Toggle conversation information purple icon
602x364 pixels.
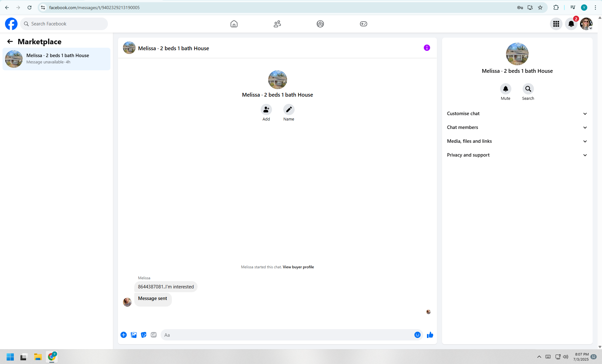(427, 48)
